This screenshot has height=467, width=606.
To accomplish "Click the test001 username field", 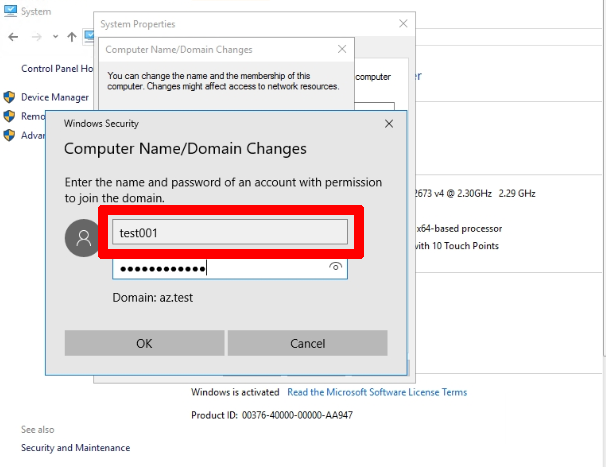I will tap(229, 232).
